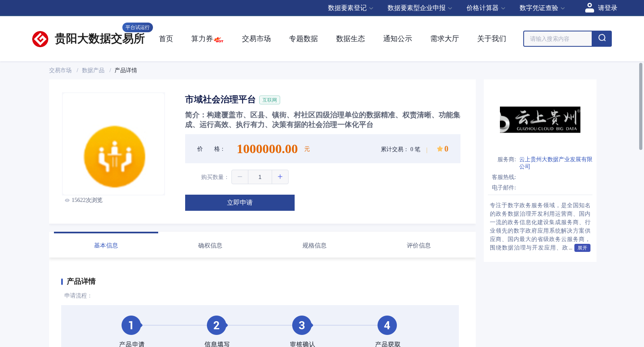Click the 互联网 tag beside product title

pos(270,100)
